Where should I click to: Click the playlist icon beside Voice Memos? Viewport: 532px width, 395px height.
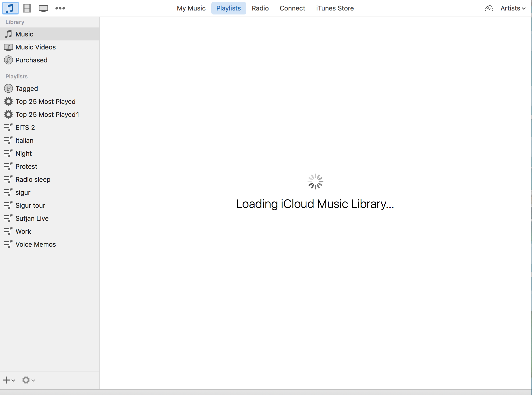[x=8, y=244]
